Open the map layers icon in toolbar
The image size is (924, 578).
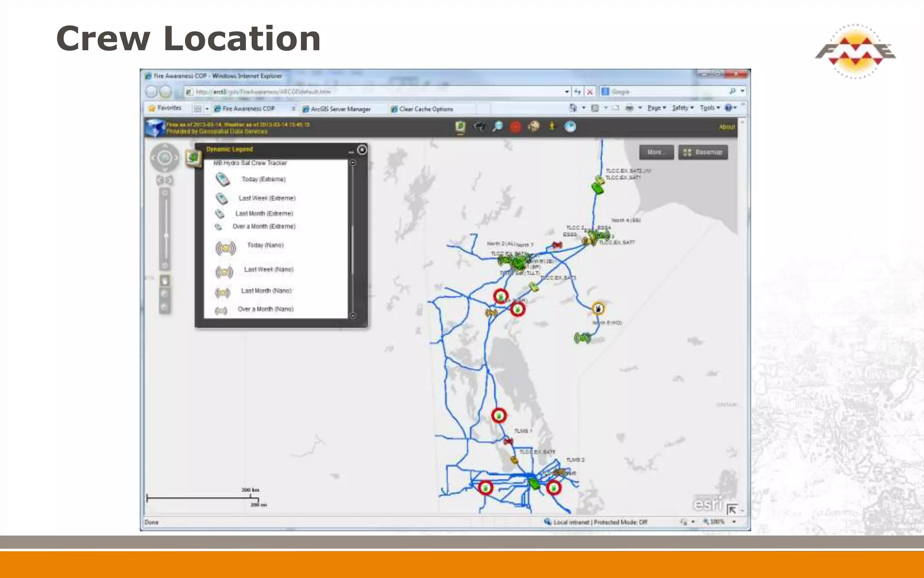tap(460, 127)
